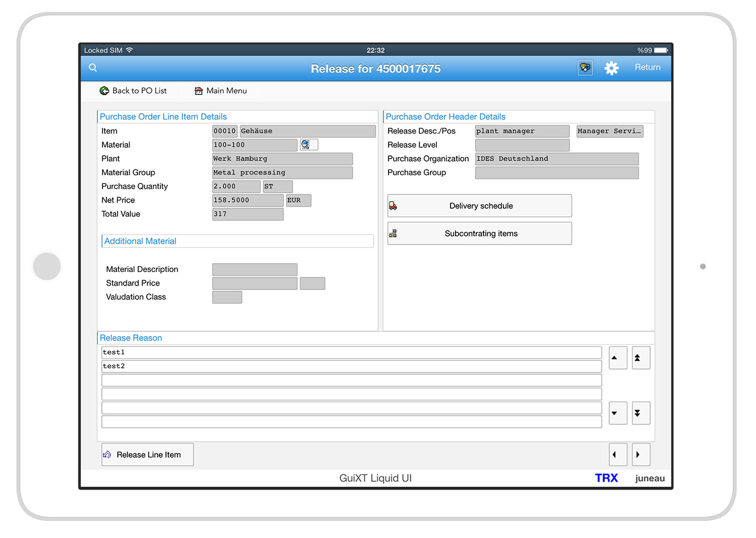Click the Additional Material section header

coord(237,241)
